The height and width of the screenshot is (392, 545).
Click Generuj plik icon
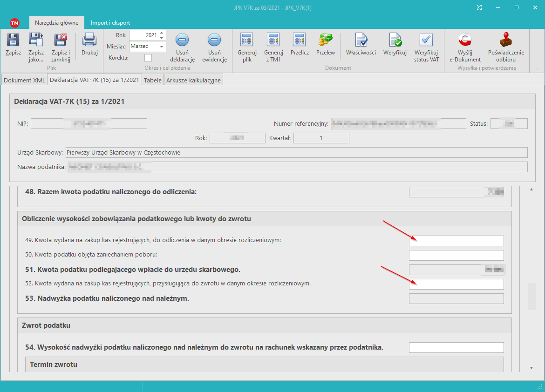[x=247, y=40]
